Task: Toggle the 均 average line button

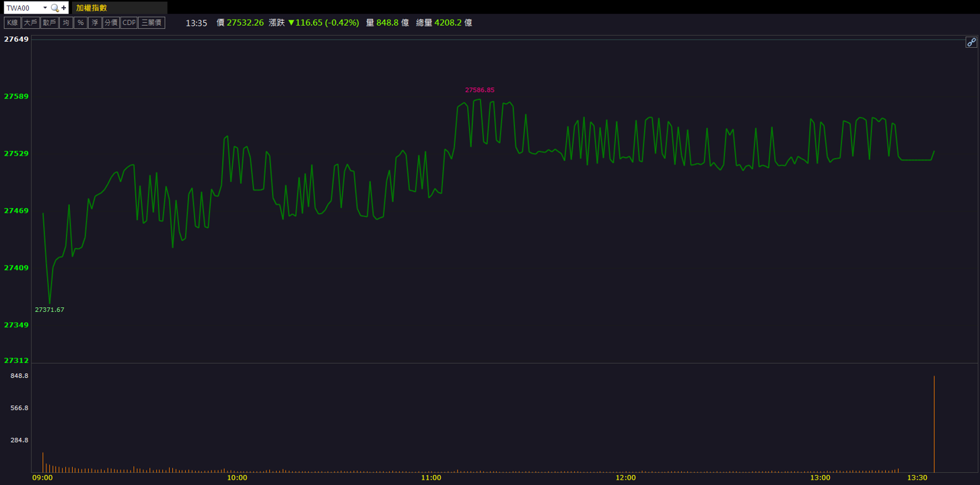Action: coord(66,23)
